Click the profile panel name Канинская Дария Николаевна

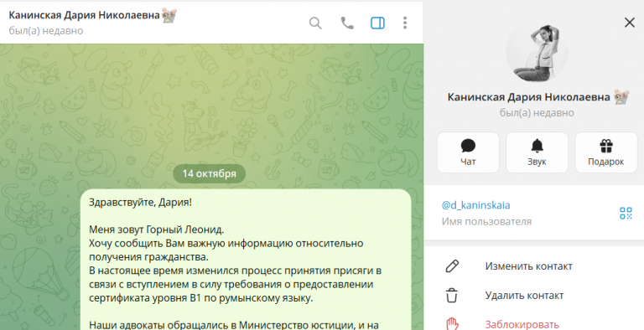tap(528, 97)
